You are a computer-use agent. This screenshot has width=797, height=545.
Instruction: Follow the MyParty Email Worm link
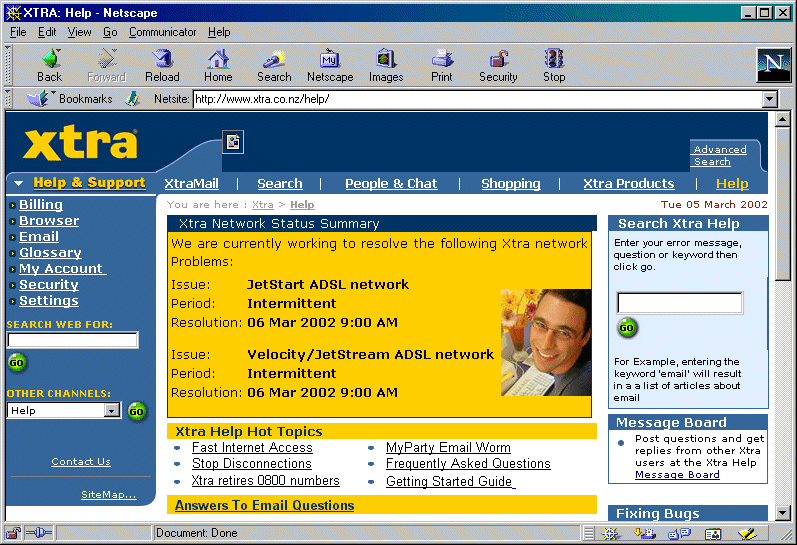click(x=448, y=448)
